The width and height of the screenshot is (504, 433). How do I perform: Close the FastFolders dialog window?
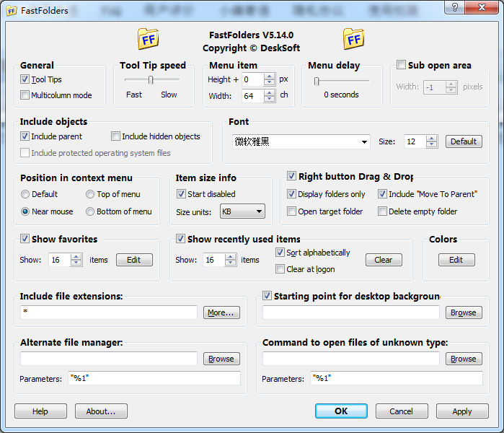482,7
